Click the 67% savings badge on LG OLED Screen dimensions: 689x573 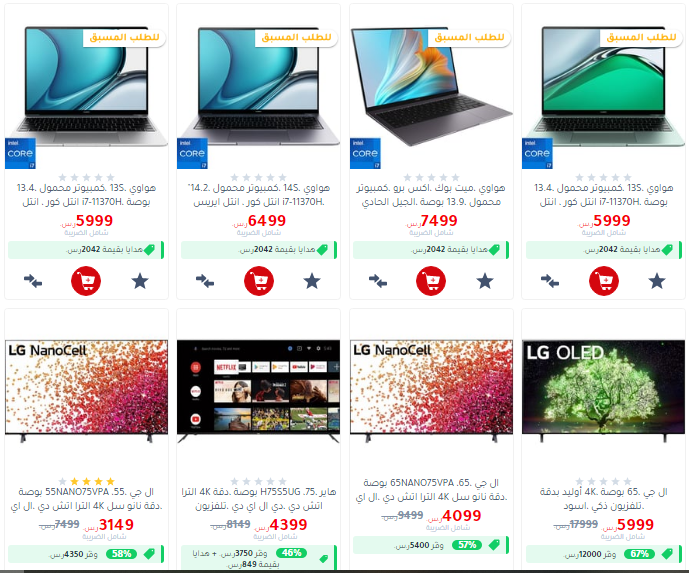click(640, 554)
